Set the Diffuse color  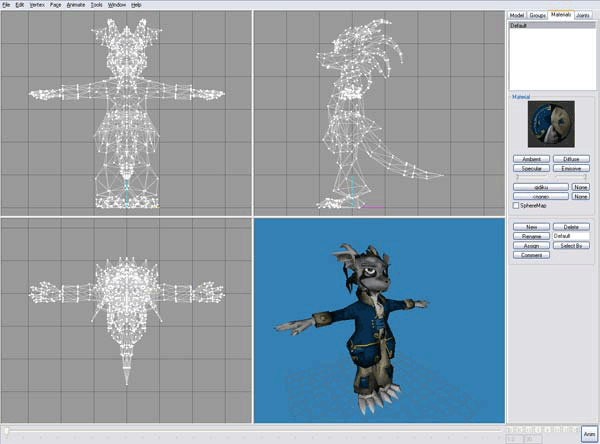point(571,159)
